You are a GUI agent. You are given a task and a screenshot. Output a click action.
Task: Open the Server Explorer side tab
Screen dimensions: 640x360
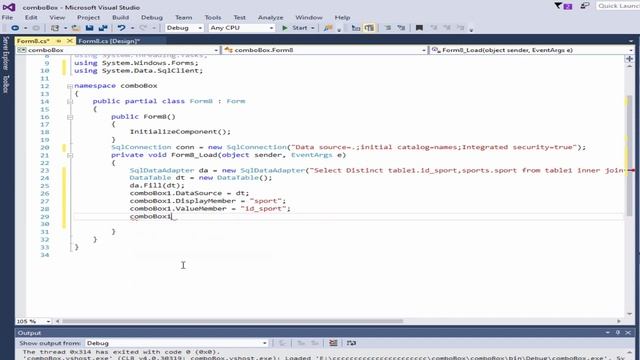[x=6, y=53]
